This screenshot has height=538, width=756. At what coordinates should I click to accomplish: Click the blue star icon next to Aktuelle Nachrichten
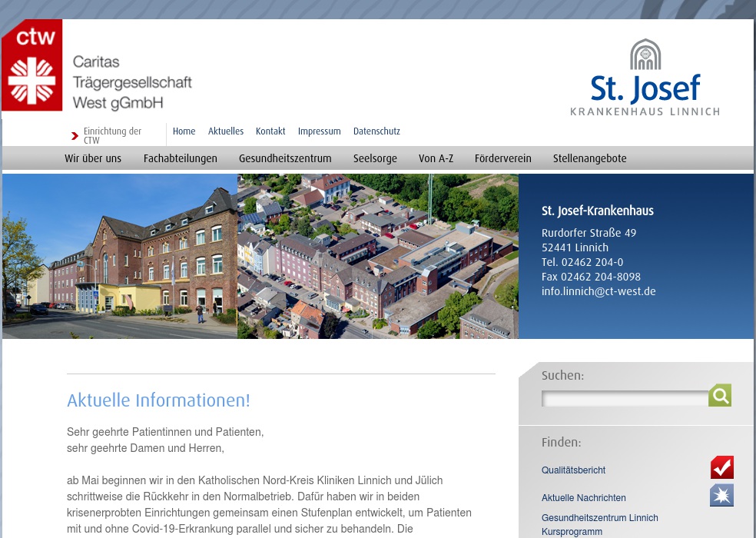[721, 495]
